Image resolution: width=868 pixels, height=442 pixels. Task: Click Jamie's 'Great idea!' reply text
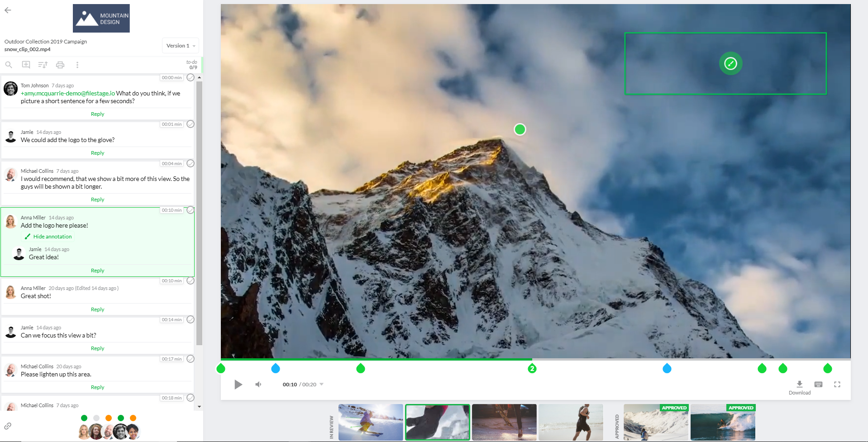pos(44,257)
